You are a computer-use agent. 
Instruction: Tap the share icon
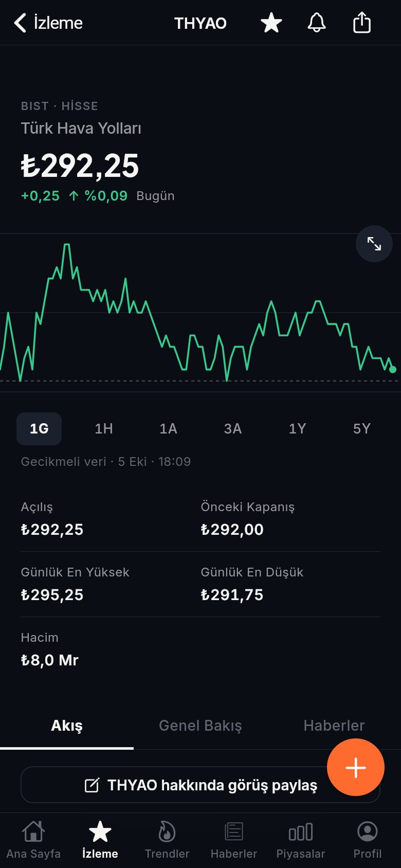click(362, 23)
